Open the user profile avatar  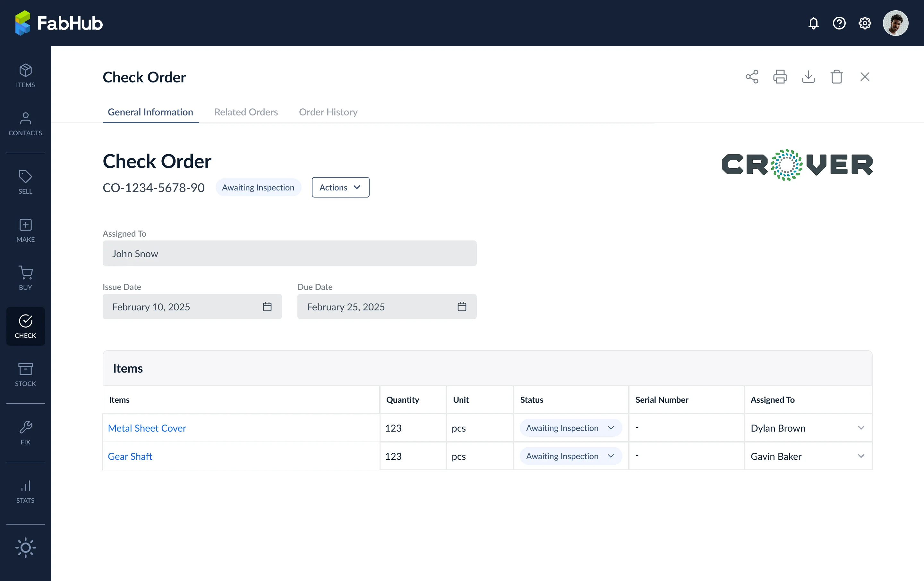(x=895, y=23)
